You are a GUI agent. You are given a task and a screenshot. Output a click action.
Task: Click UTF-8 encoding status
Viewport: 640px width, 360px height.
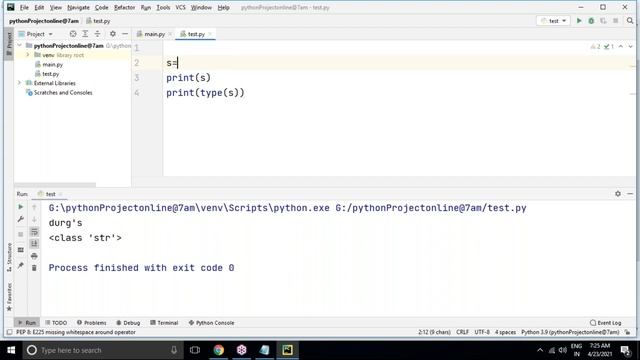(482, 332)
